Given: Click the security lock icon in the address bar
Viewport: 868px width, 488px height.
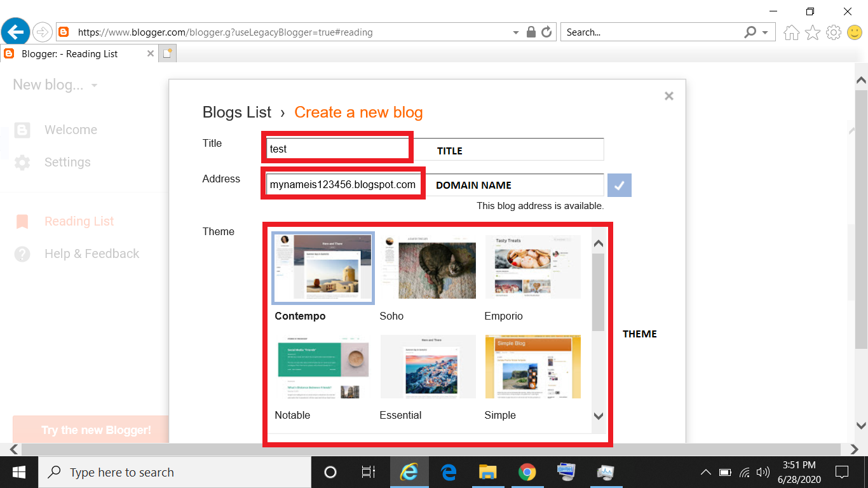Looking at the screenshot, I should click(531, 32).
